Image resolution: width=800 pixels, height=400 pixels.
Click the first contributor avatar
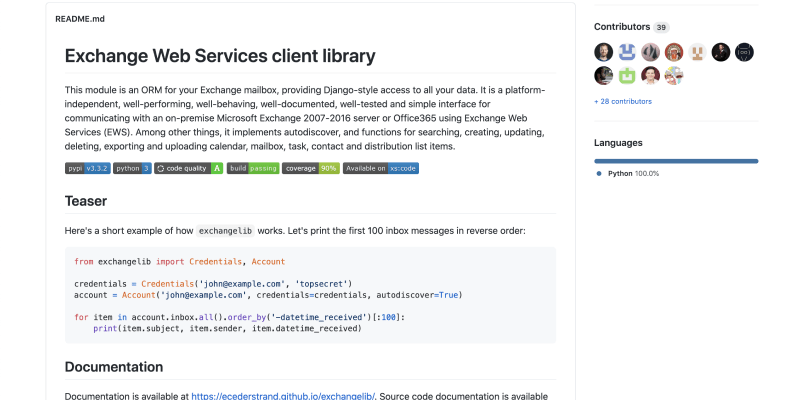tap(603, 52)
